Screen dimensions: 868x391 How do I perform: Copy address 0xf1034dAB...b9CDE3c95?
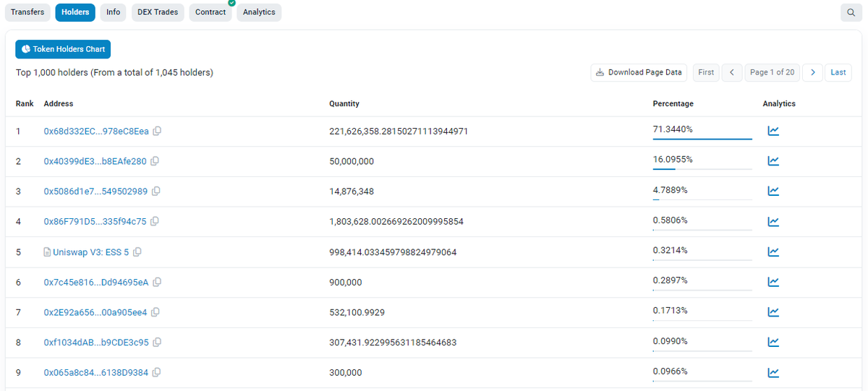pyautogui.click(x=157, y=343)
